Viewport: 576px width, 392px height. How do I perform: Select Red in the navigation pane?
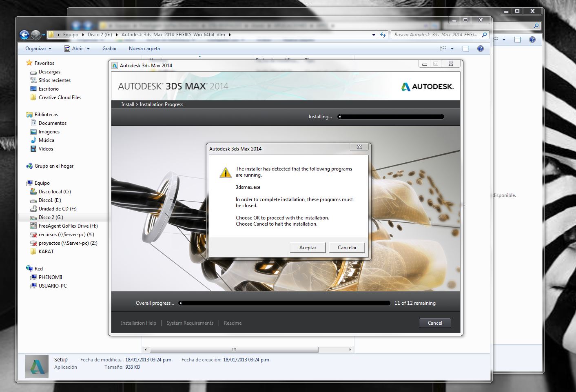pos(39,269)
